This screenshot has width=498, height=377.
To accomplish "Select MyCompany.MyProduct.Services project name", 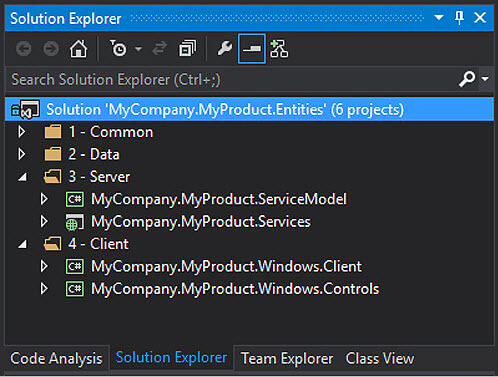I will tap(201, 222).
